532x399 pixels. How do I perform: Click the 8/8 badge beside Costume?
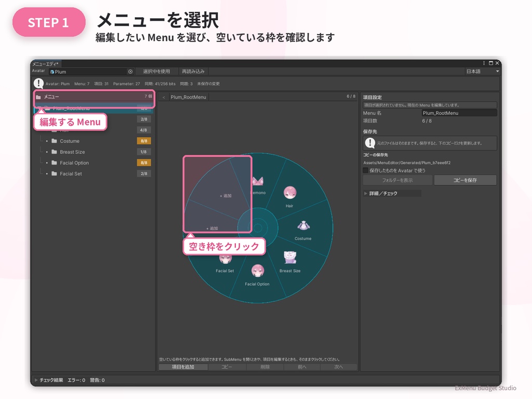(144, 141)
